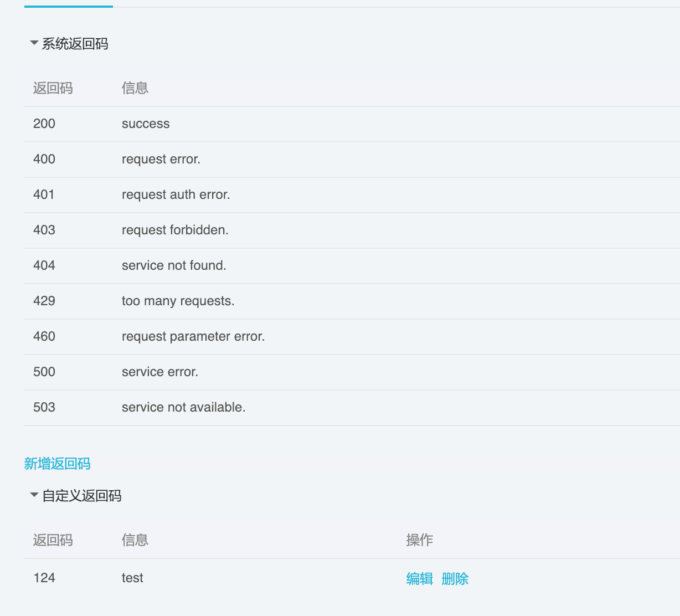Click the 'request parameter error.' message
Screen dimensions: 680x616
point(193,336)
